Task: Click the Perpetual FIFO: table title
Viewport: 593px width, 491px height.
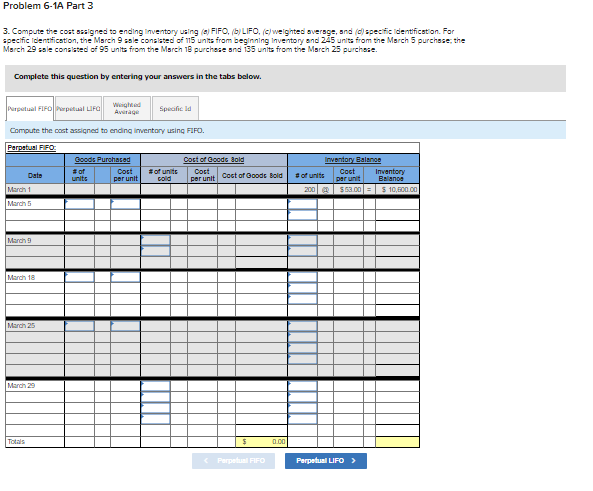Action: (31, 148)
